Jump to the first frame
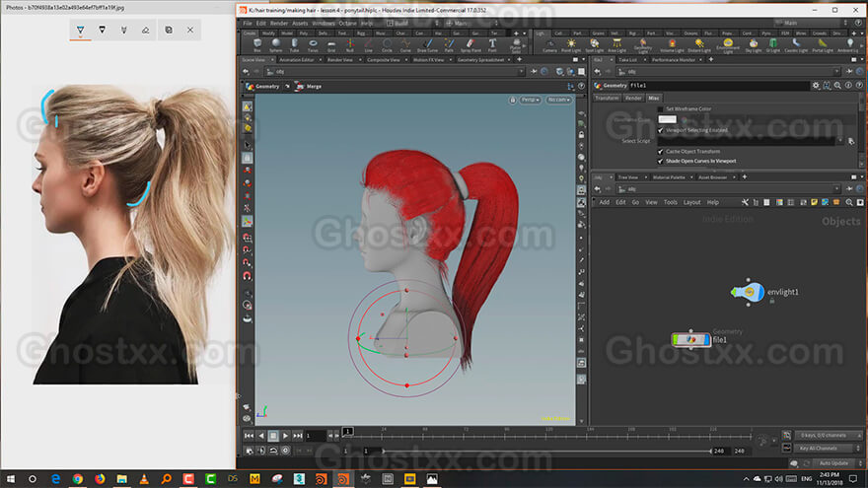868x488 pixels. 249,436
